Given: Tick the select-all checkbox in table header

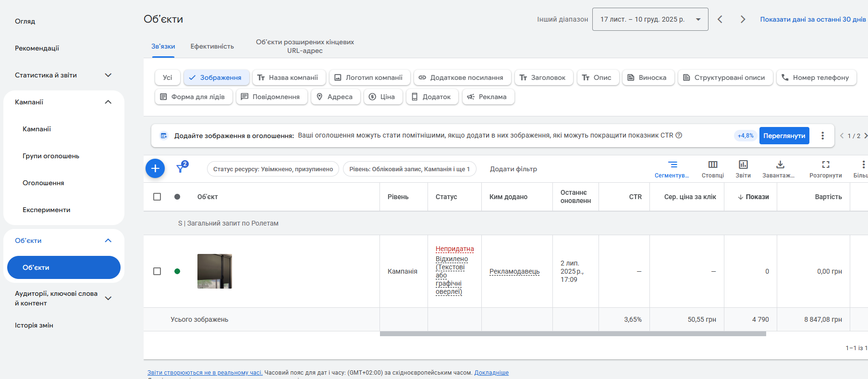Looking at the screenshot, I should (157, 197).
